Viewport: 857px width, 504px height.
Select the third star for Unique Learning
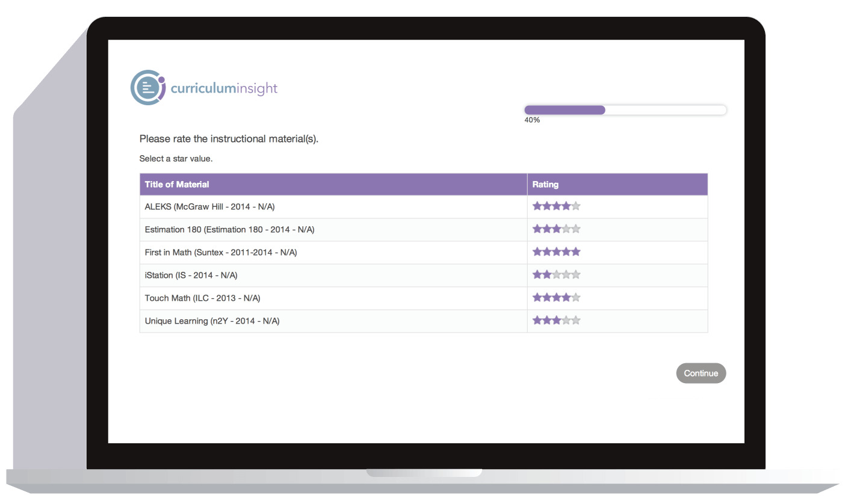[x=557, y=321]
